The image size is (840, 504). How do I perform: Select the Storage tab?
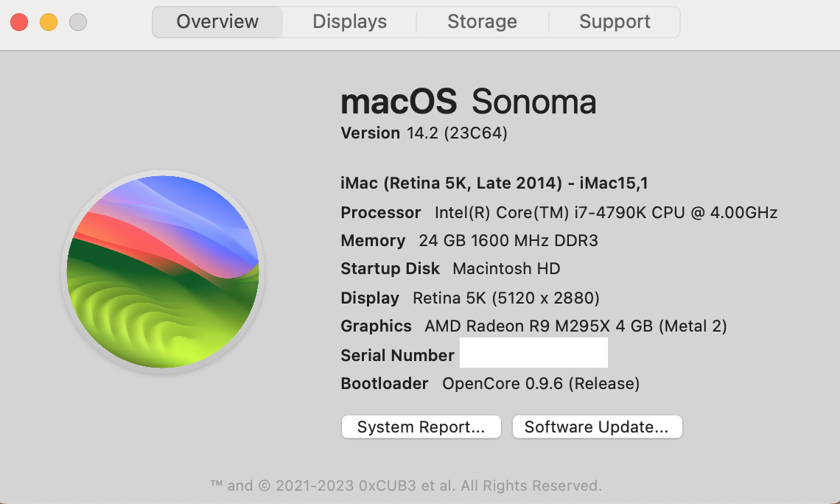[482, 22]
